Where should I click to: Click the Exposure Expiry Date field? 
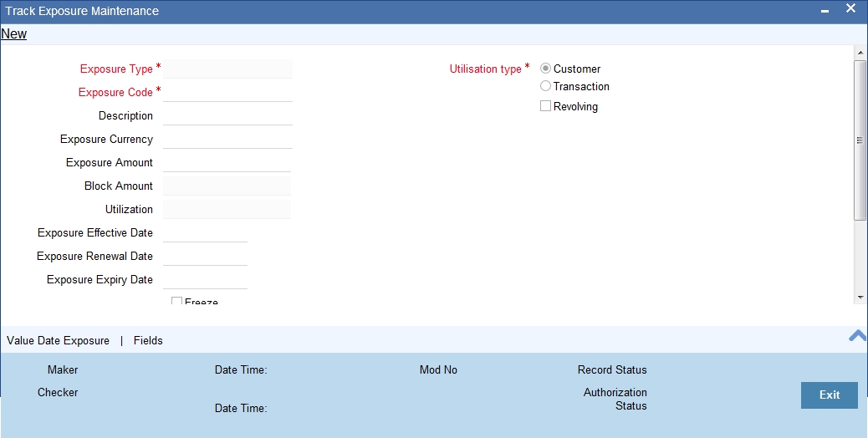[x=206, y=279]
